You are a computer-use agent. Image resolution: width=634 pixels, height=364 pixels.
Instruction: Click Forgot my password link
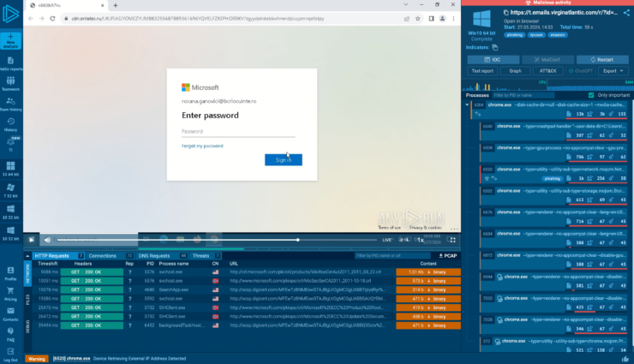click(202, 146)
